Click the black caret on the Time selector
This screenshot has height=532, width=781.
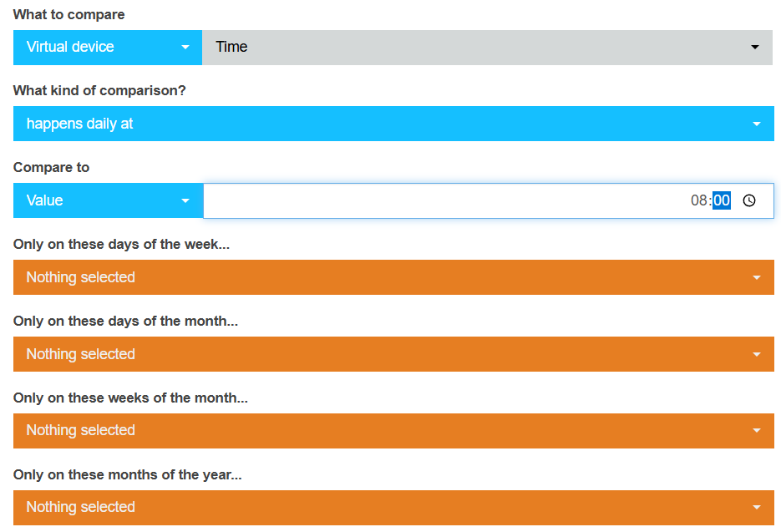pos(755,48)
